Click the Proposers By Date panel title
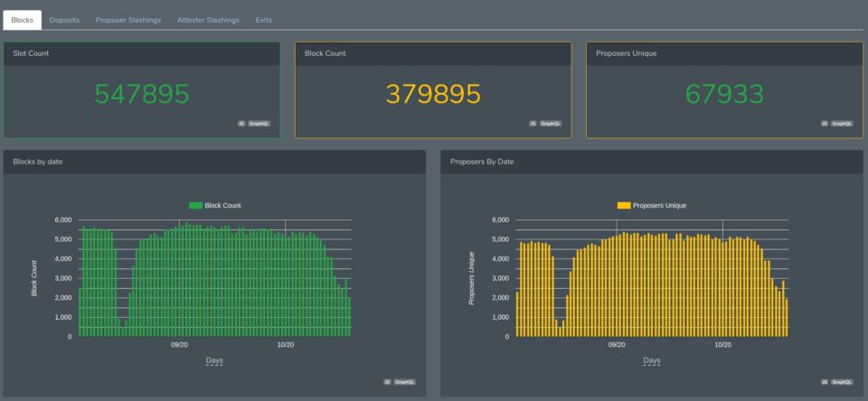The width and height of the screenshot is (868, 401). (x=482, y=162)
